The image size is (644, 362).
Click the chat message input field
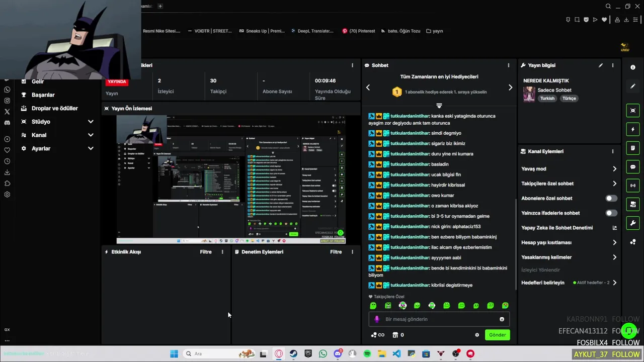[x=439, y=319]
